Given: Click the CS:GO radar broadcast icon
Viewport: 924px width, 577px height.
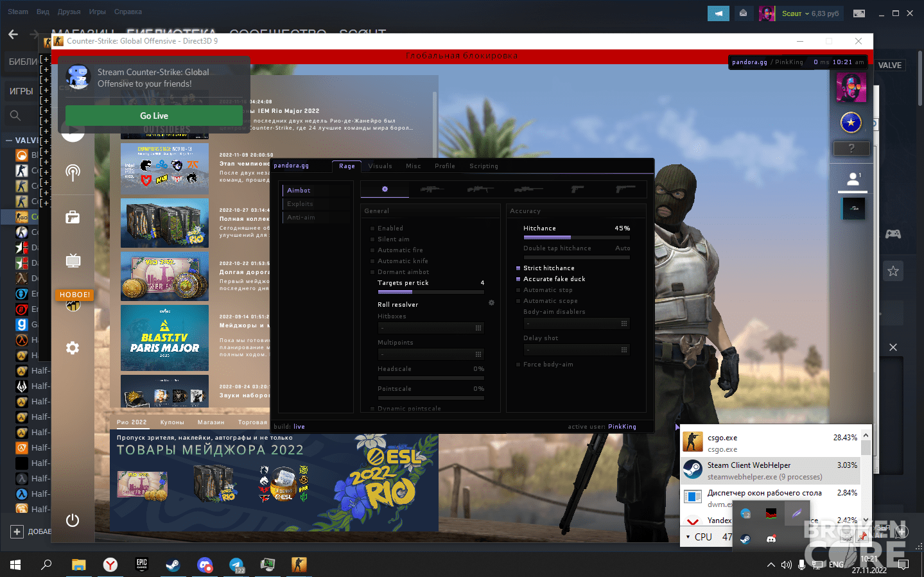Looking at the screenshot, I should pos(73,172).
